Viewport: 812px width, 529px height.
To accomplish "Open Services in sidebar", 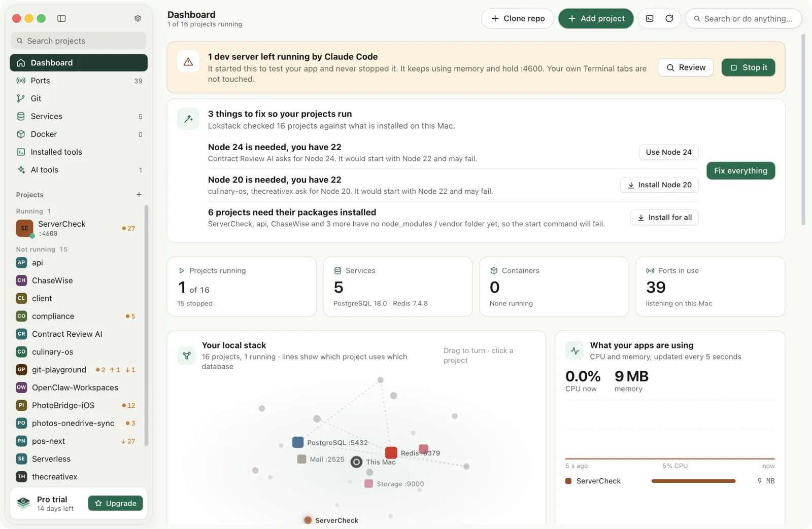I will [79, 116].
